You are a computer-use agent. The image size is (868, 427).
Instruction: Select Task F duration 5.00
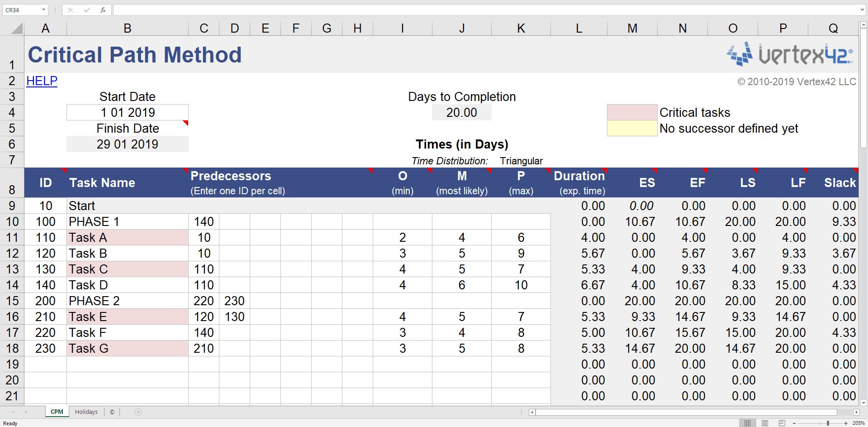[579, 332]
